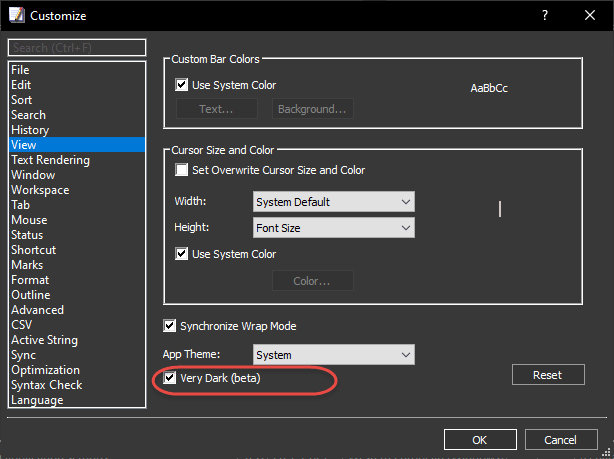Click the AaBbCc color preview sample
Viewport: 614px width, 459px height.
click(x=489, y=88)
